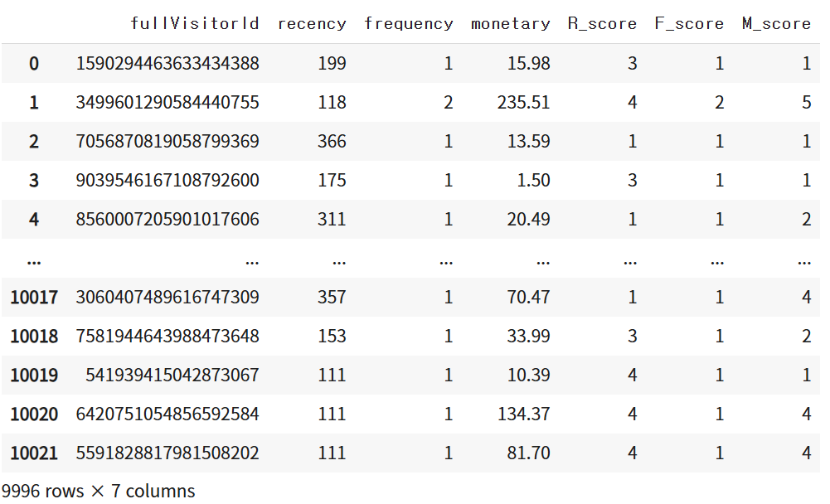Click row index 10020
Viewport: 830px width, 504px height.
pyautogui.click(x=34, y=414)
